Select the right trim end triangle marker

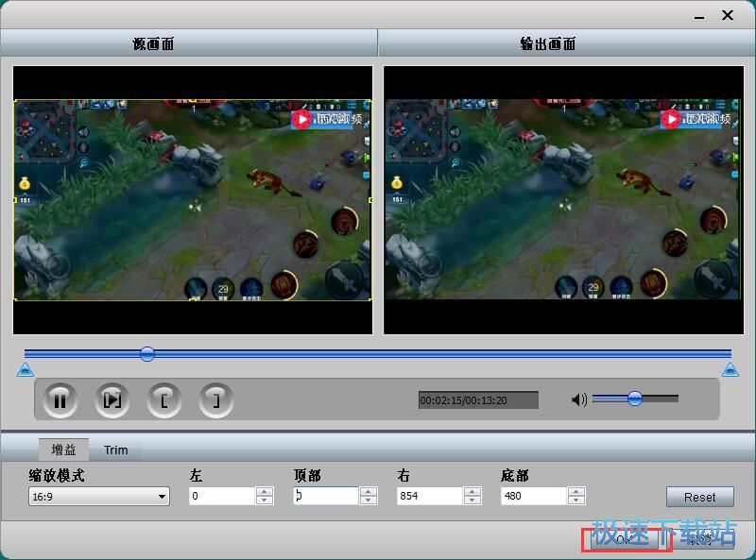(730, 370)
